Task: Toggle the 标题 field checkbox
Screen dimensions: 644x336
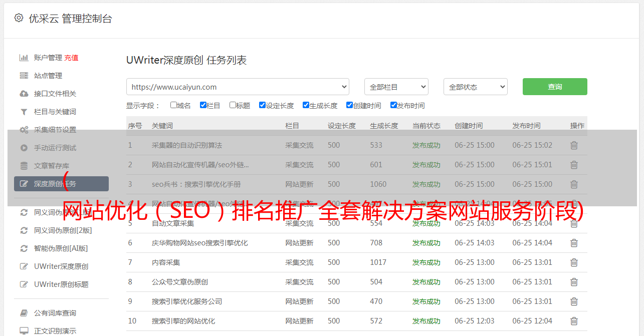Action: pyautogui.click(x=233, y=105)
